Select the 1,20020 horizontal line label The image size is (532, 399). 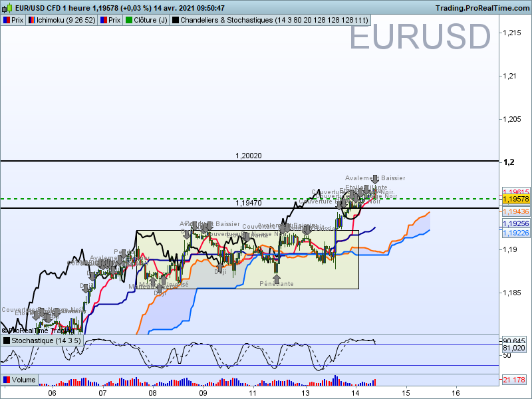249,156
